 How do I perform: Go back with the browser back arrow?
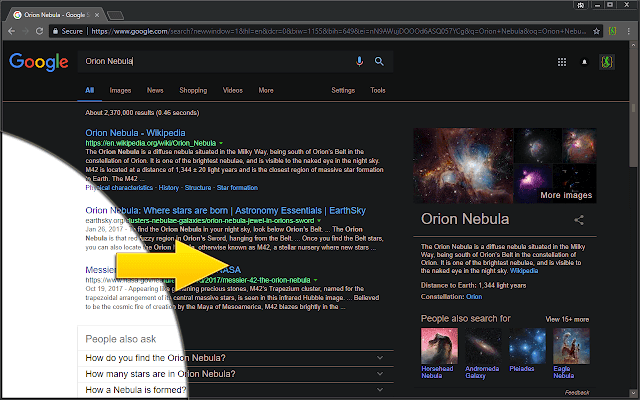click(x=11, y=31)
